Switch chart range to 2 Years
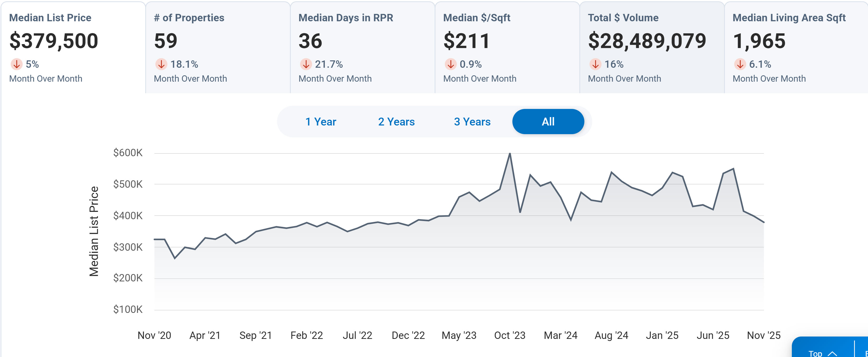Image resolution: width=868 pixels, height=357 pixels. click(396, 122)
